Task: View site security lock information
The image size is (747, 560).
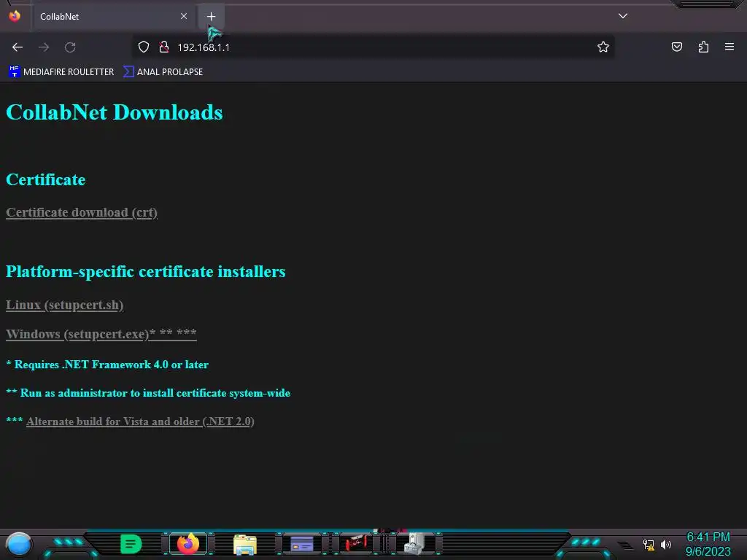Action: click(164, 47)
